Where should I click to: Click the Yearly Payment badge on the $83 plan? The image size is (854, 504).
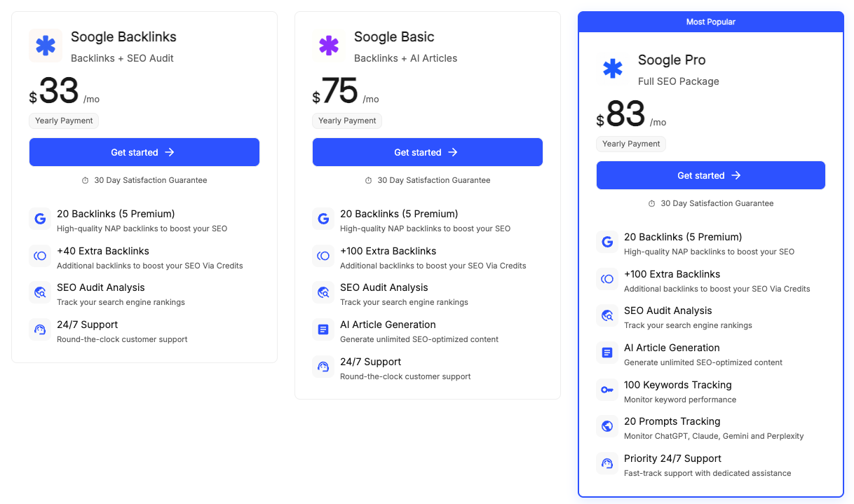pyautogui.click(x=631, y=144)
